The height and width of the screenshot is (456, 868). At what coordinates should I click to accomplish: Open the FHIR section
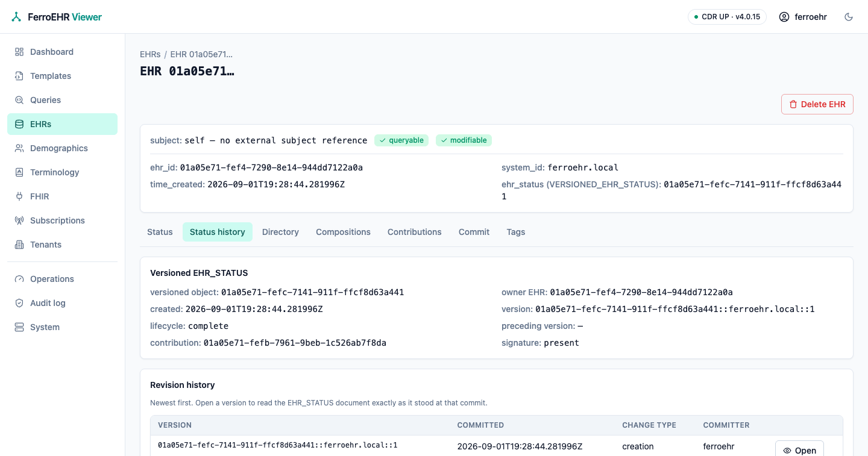[x=62, y=196]
